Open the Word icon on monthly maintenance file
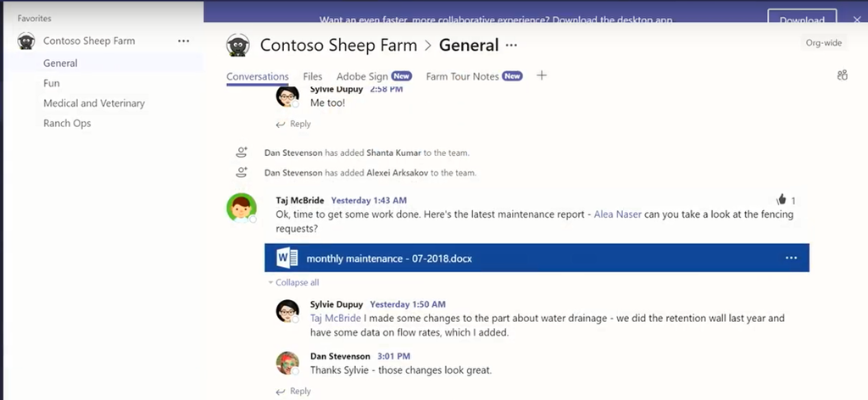Screen dimensions: 868x400 pyautogui.click(x=283, y=258)
